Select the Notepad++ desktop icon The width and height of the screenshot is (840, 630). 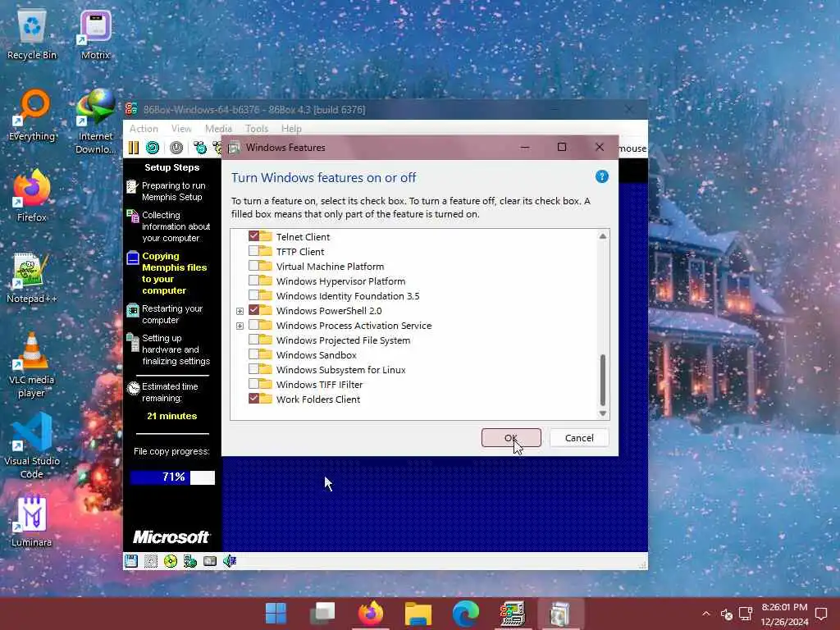click(32, 279)
